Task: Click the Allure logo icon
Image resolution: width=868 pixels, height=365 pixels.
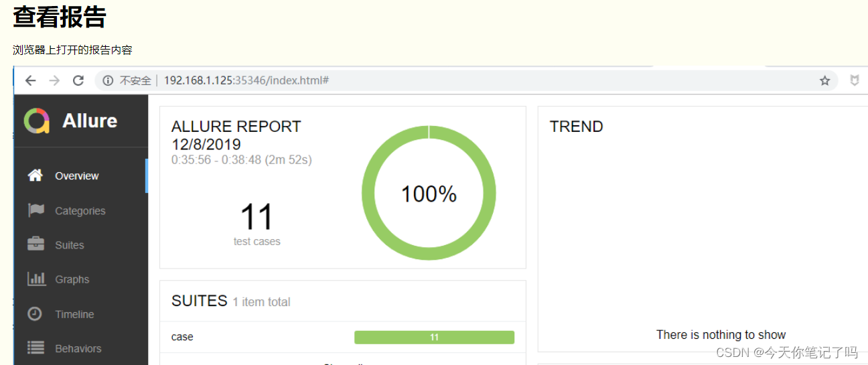Action: pos(37,121)
